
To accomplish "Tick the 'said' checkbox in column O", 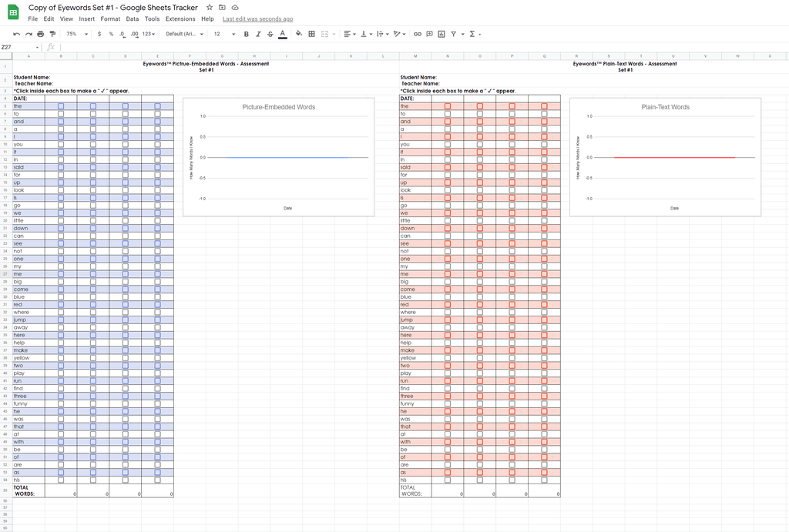I will [x=479, y=167].
